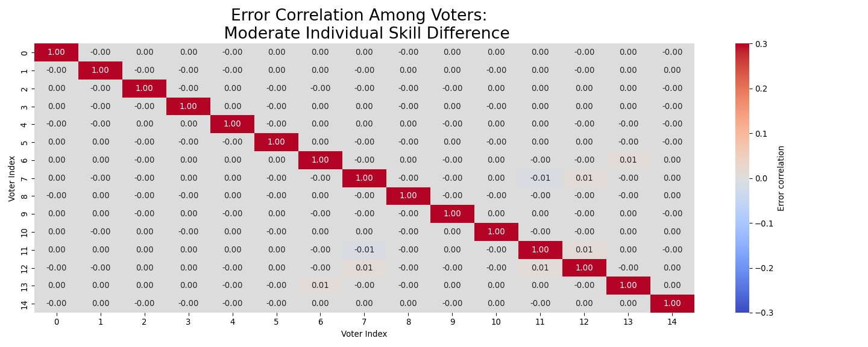Click the 0.01 cell in row 13, column 6
The width and height of the screenshot is (868, 347).
[x=320, y=286]
